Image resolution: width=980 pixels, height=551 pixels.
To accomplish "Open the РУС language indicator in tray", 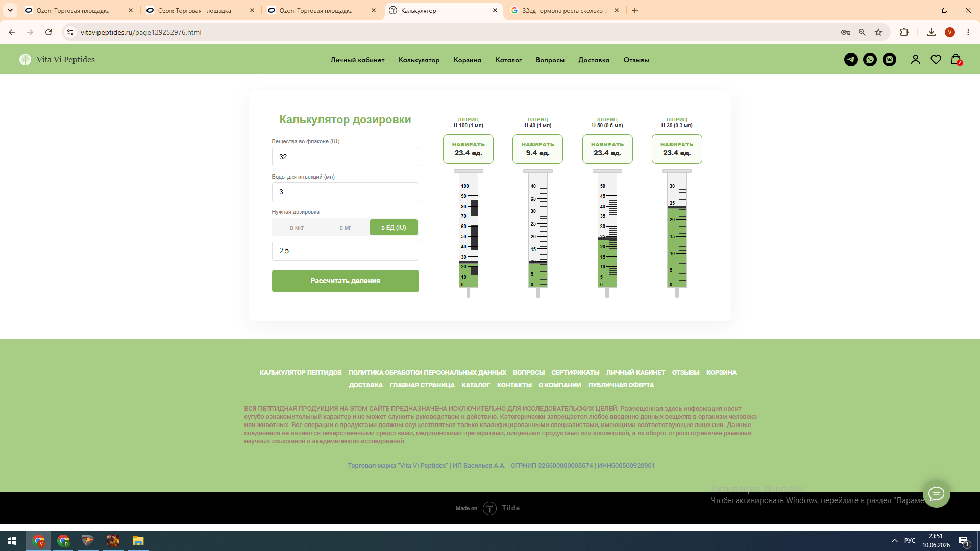I will 910,541.
